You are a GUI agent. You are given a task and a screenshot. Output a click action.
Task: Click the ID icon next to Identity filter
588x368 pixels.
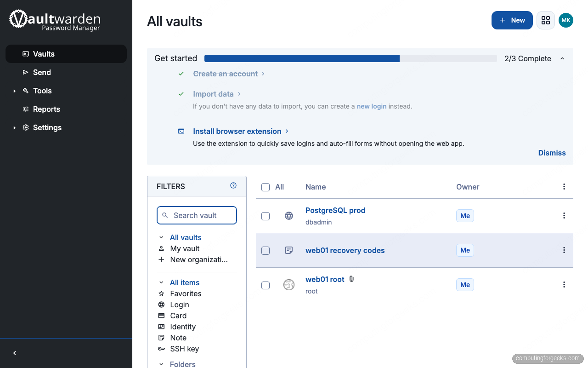click(x=161, y=327)
